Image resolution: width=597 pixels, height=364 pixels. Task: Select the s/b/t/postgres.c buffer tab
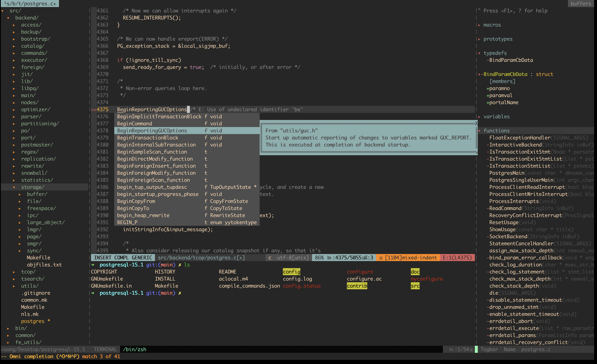pos(30,4)
